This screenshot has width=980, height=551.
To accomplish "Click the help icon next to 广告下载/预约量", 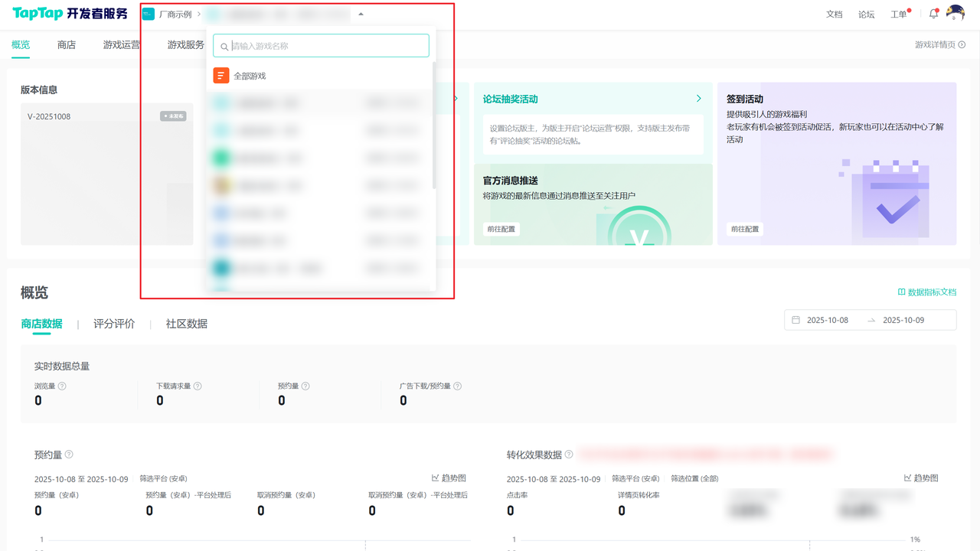I will [x=458, y=386].
